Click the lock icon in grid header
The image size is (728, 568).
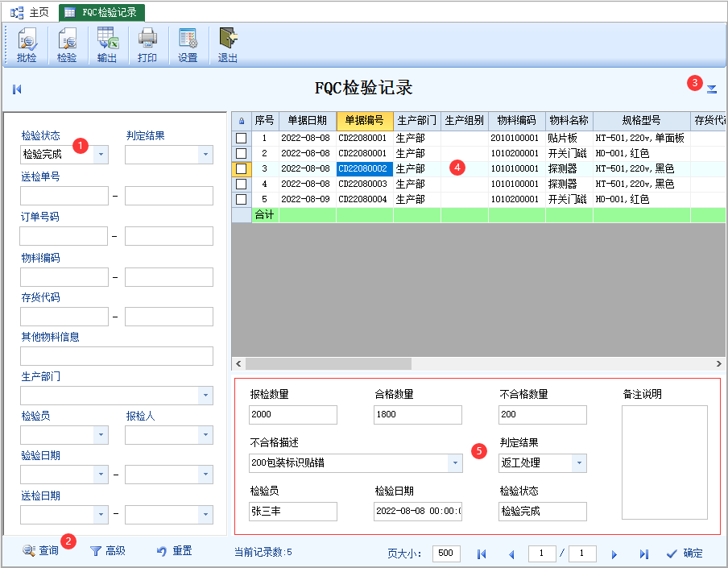coord(242,121)
